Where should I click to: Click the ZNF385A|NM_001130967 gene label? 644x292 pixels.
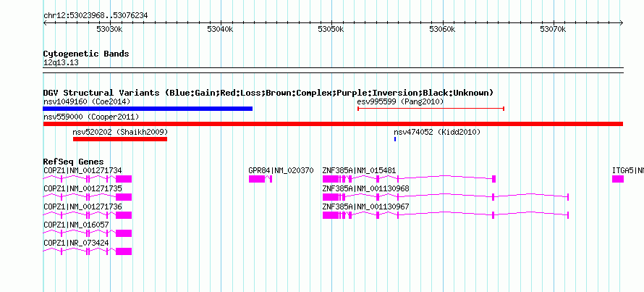[366, 207]
